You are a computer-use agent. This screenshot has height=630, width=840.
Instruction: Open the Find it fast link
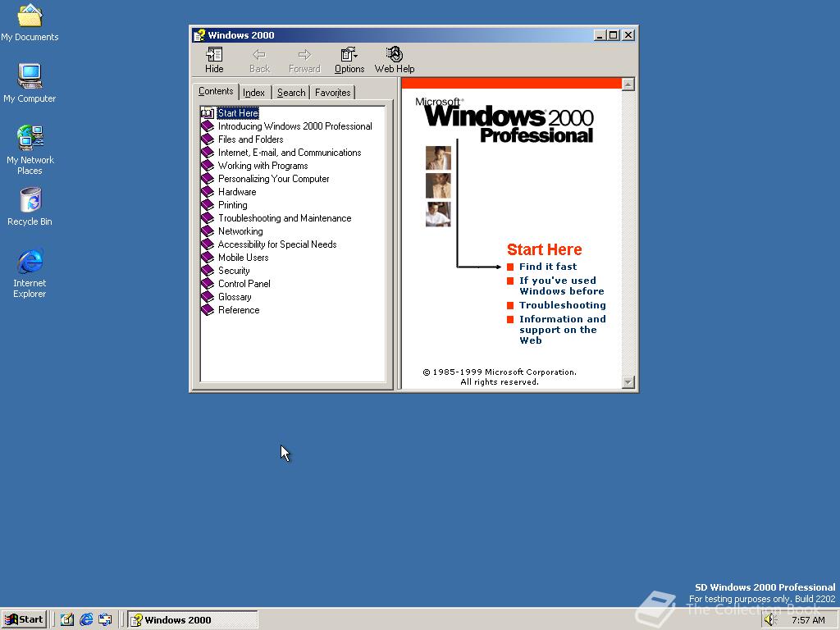(x=548, y=267)
